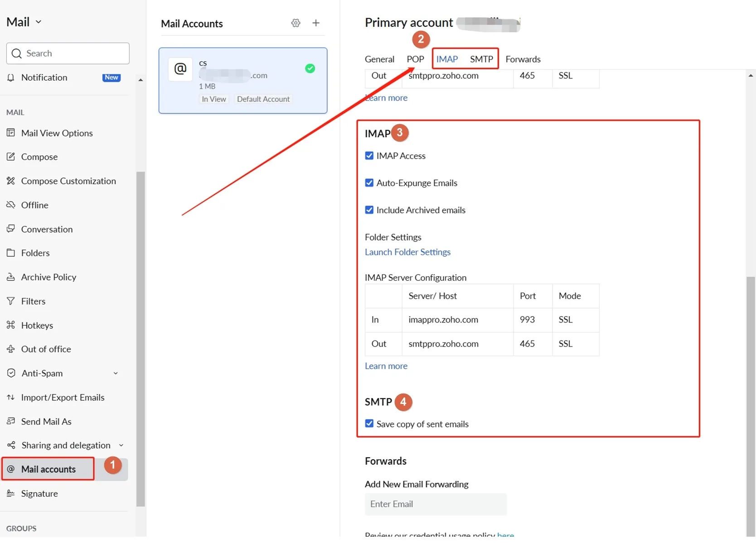Open Mail Accounts settings gear icon

(296, 23)
